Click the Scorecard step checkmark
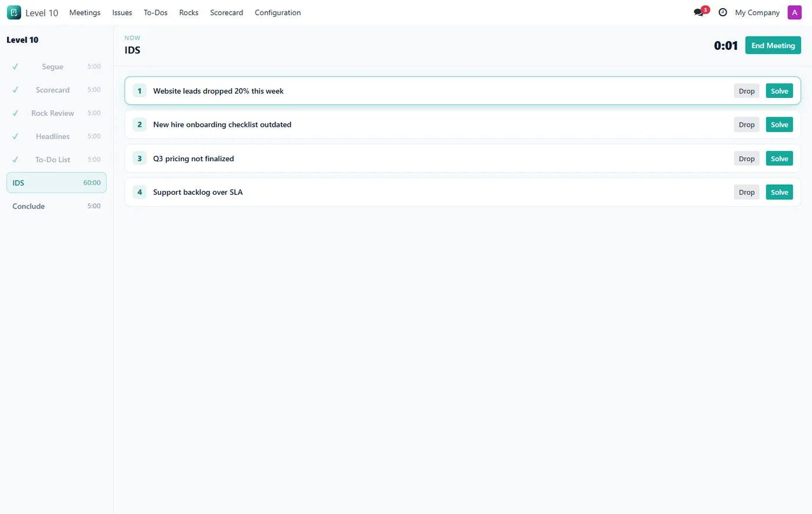Image resolution: width=812 pixels, height=514 pixels. 15,90
